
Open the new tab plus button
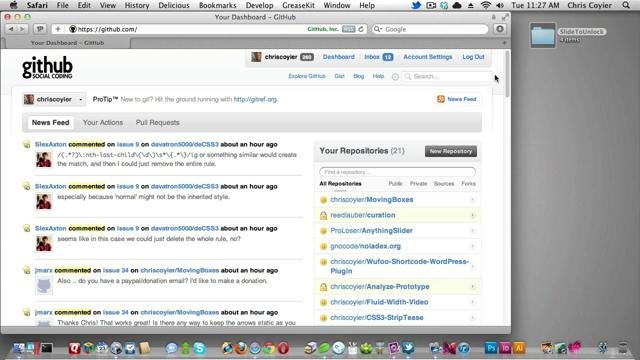pos(504,42)
